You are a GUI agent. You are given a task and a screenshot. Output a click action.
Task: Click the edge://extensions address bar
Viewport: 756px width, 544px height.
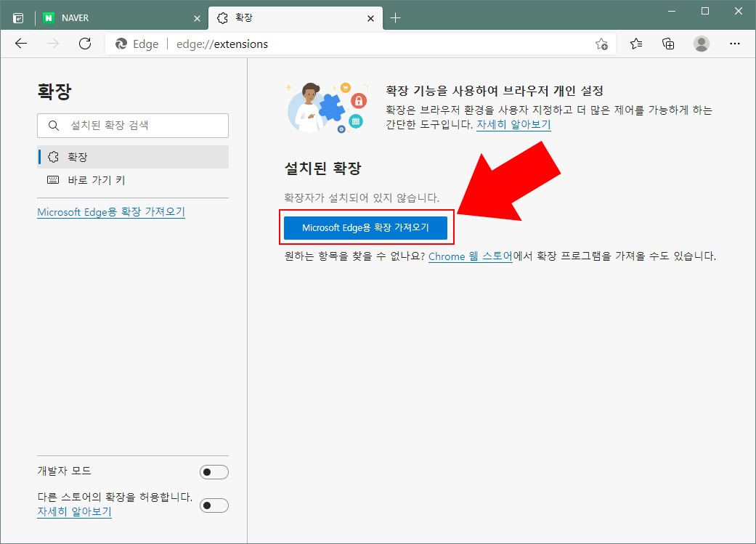[360, 44]
